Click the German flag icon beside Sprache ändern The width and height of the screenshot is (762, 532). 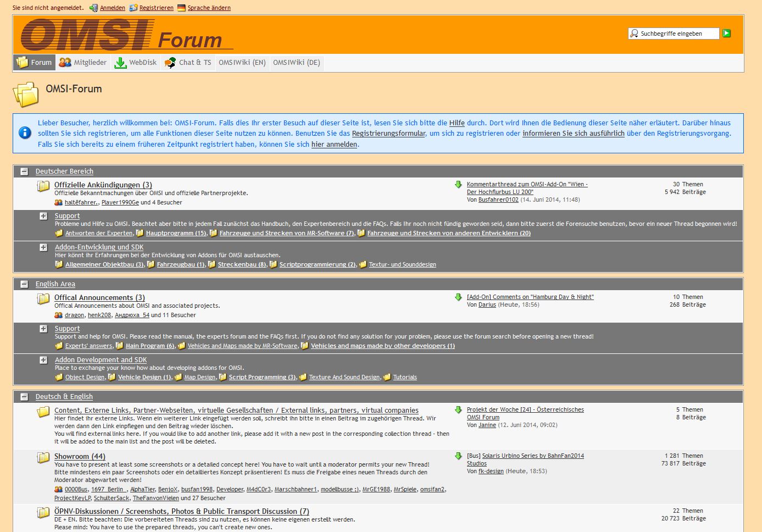pos(181,8)
